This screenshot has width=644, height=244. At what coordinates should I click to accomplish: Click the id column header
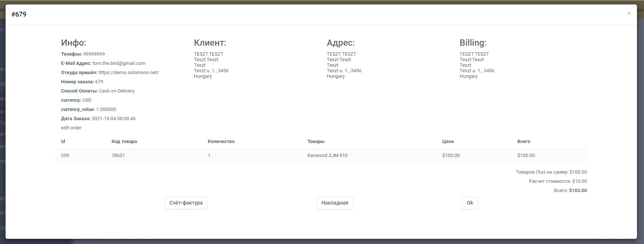pyautogui.click(x=63, y=142)
